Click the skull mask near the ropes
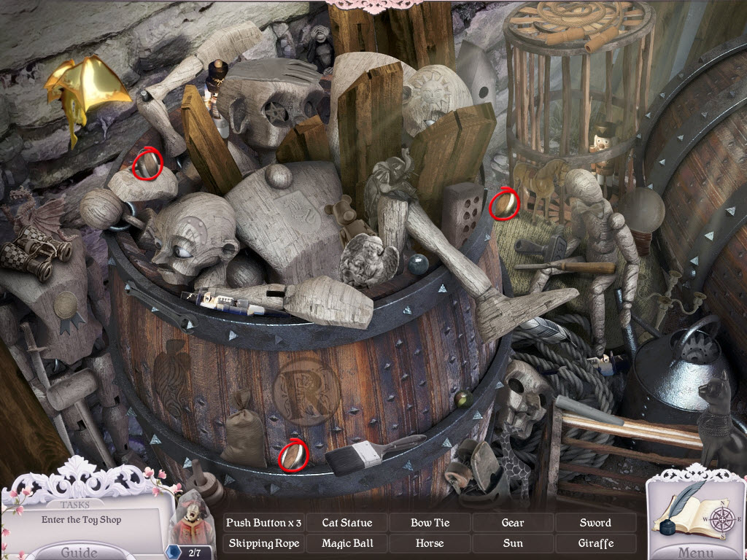 (x=524, y=397)
